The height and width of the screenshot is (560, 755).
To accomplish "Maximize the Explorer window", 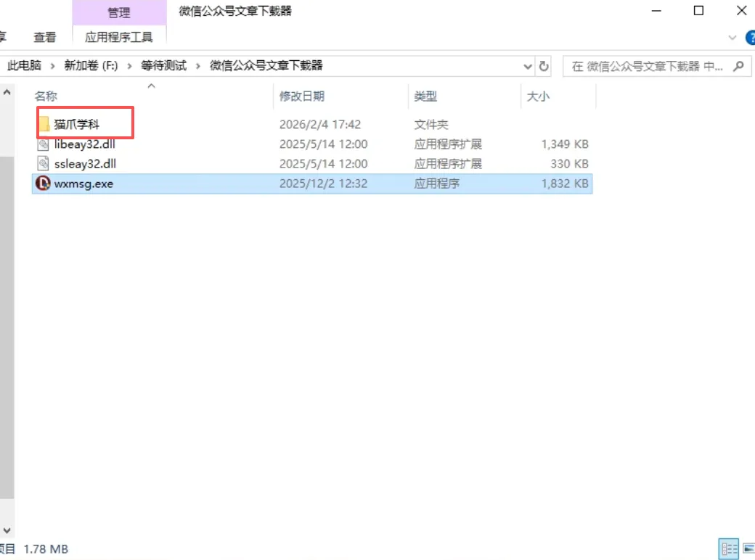I will pyautogui.click(x=698, y=11).
